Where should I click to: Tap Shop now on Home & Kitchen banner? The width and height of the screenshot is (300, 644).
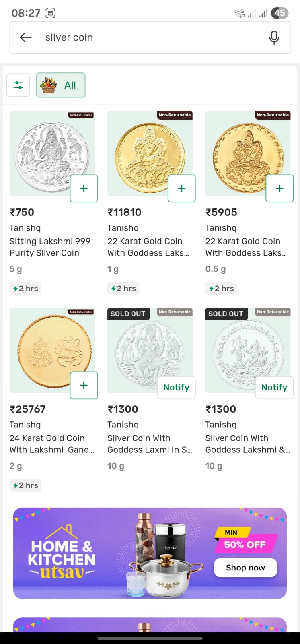[x=245, y=568]
